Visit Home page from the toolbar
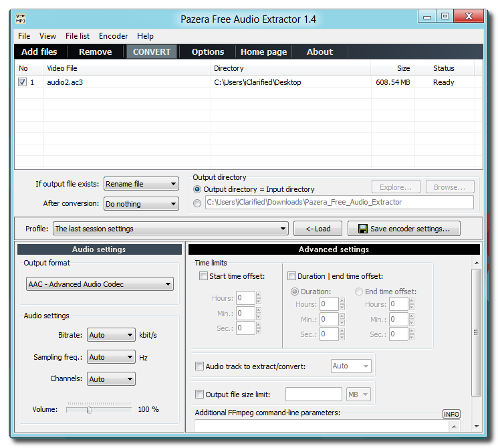Image resolution: width=498 pixels, height=448 pixels. [263, 51]
